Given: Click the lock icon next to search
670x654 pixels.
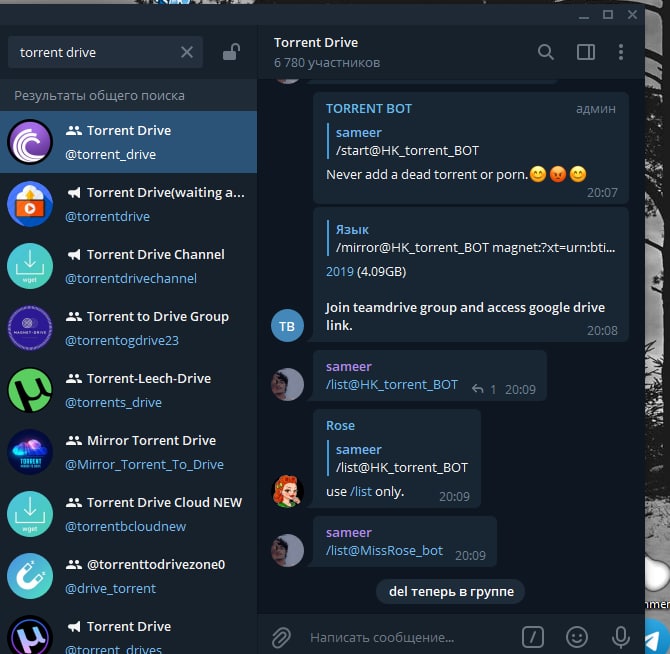Looking at the screenshot, I should [231, 52].
